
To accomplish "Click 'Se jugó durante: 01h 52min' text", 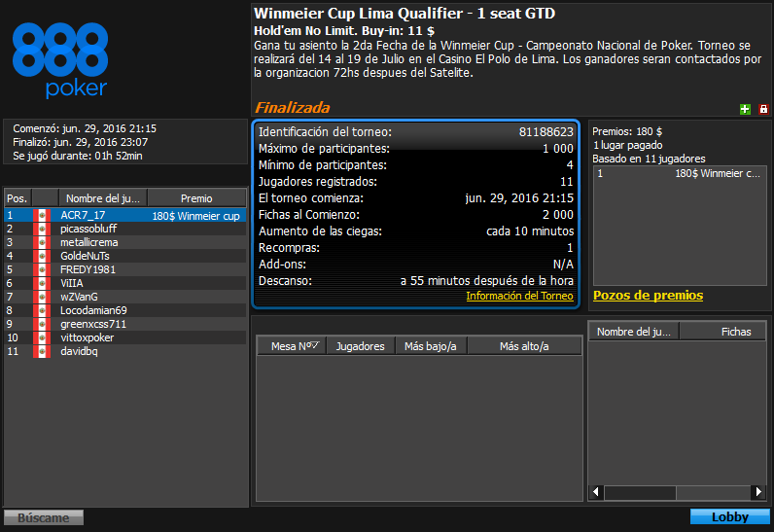I will pyautogui.click(x=78, y=156).
